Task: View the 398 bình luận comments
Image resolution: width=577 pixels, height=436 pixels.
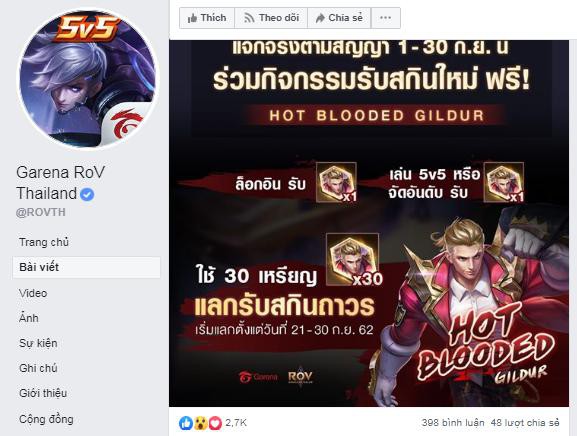Action: (453, 423)
